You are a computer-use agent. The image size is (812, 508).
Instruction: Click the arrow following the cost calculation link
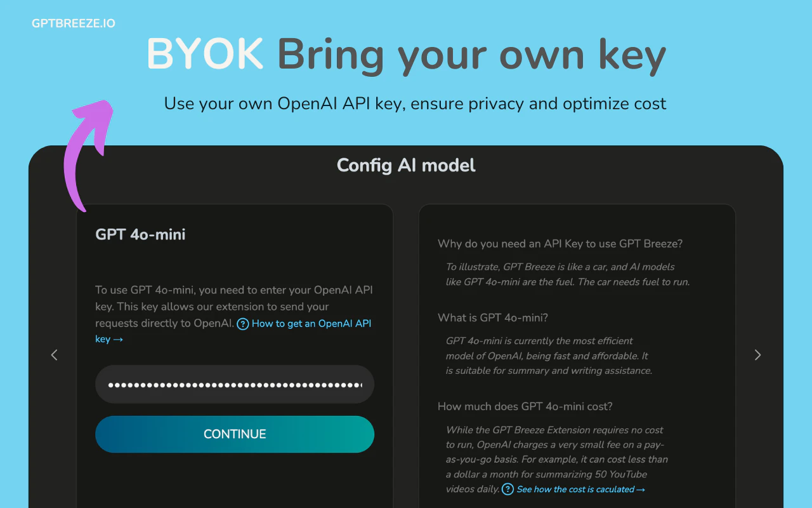pos(641,489)
